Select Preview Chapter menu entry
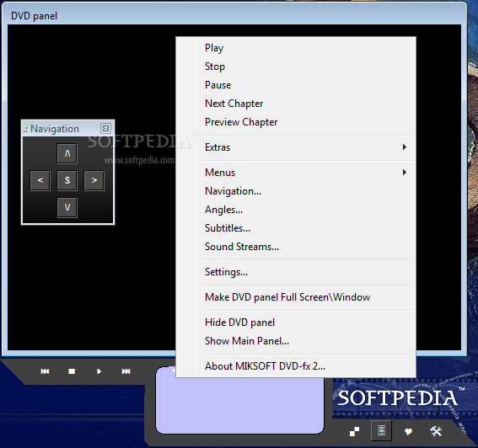Viewport: 478px width, 448px height. point(309,122)
